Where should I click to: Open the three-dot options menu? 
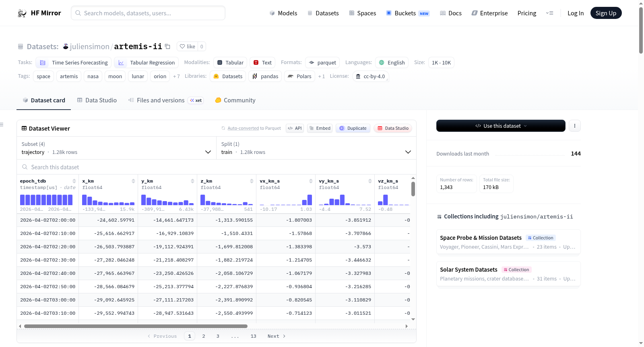click(575, 126)
